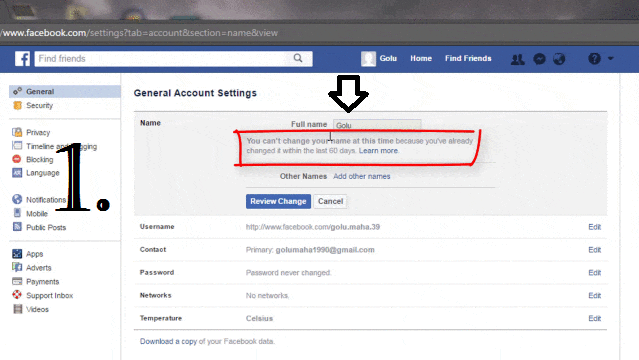Open the General settings tab
Viewport: 639px width, 360px height.
(65, 92)
